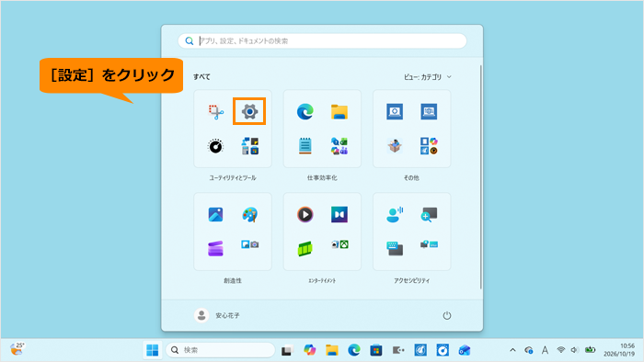644x362 pixels.
Task: Click the ユーティリティとツール category label
Action: tap(233, 178)
